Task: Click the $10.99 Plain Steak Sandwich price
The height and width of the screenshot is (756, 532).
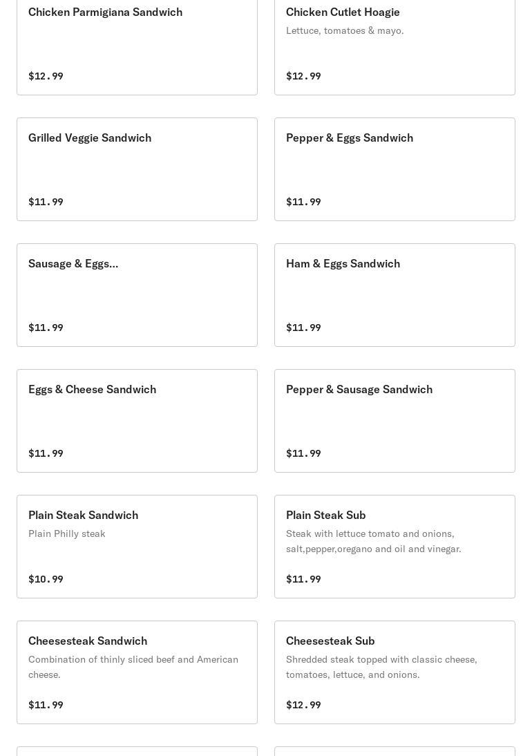Action: point(46,579)
